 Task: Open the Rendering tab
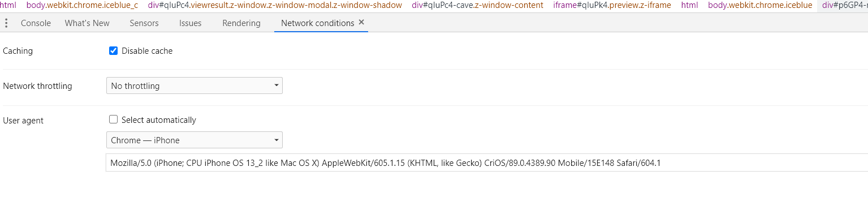[241, 23]
